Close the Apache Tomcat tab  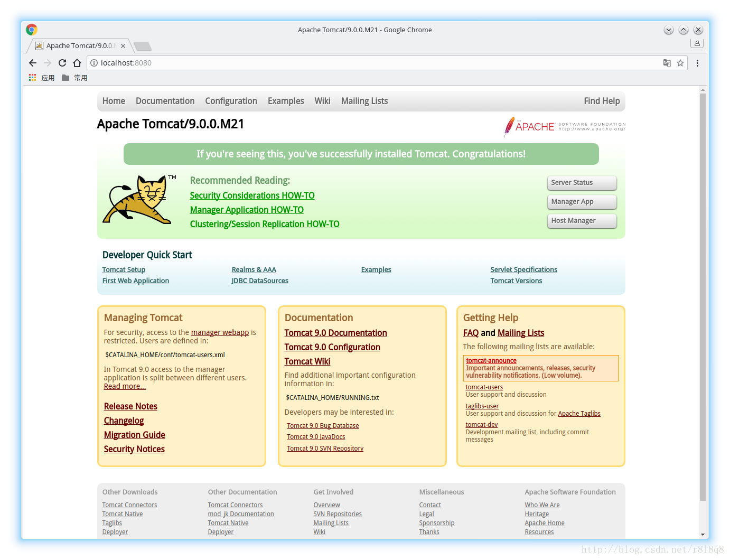tap(123, 46)
